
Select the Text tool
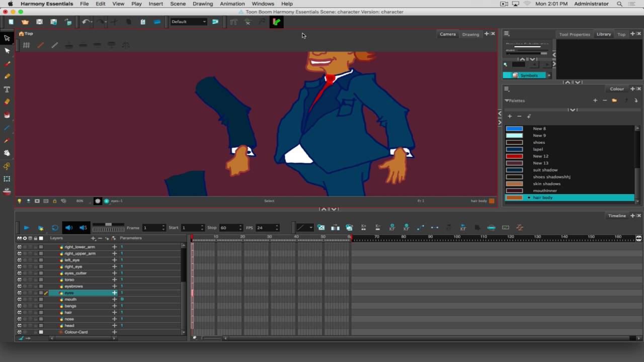7,89
